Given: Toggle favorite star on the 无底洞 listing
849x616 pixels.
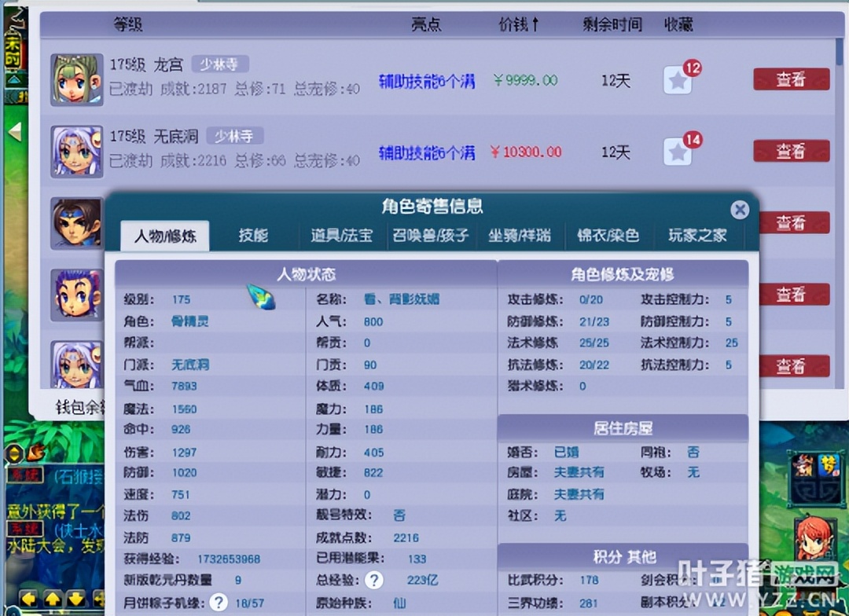Looking at the screenshot, I should point(678,152).
